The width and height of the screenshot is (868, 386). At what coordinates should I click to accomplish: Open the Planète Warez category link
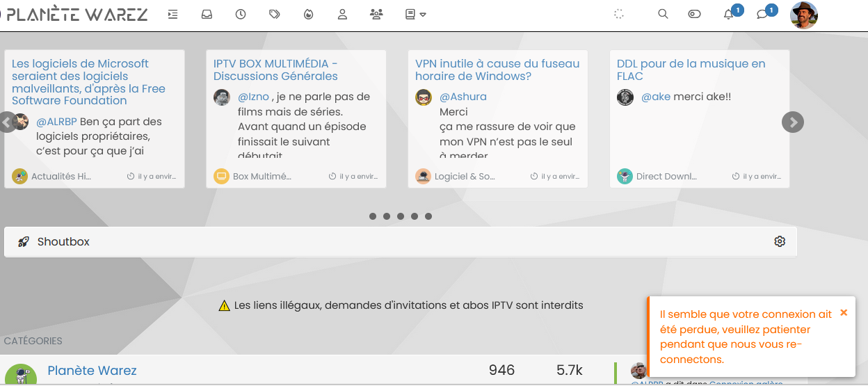[x=92, y=371]
